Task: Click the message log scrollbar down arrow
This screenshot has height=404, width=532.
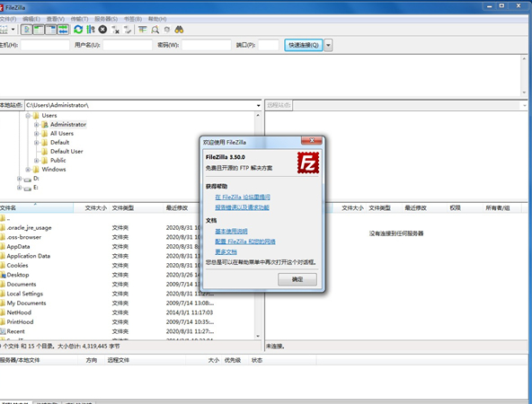Action: point(524,92)
